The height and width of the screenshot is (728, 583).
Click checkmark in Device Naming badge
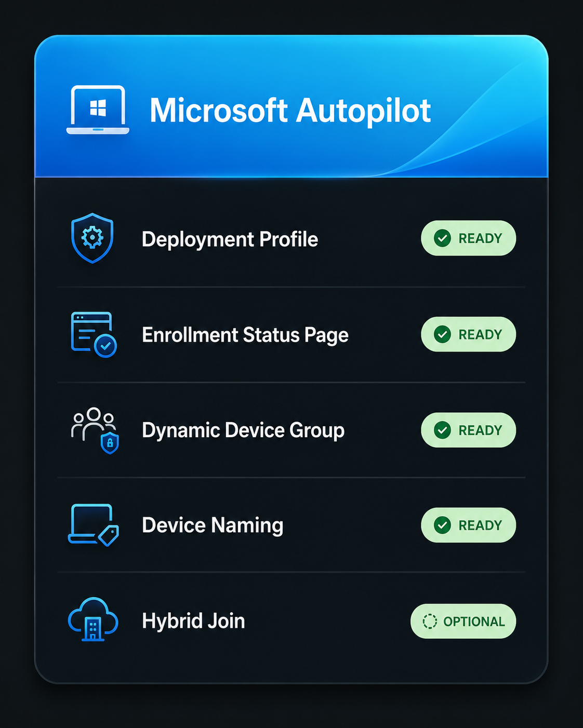[442, 525]
